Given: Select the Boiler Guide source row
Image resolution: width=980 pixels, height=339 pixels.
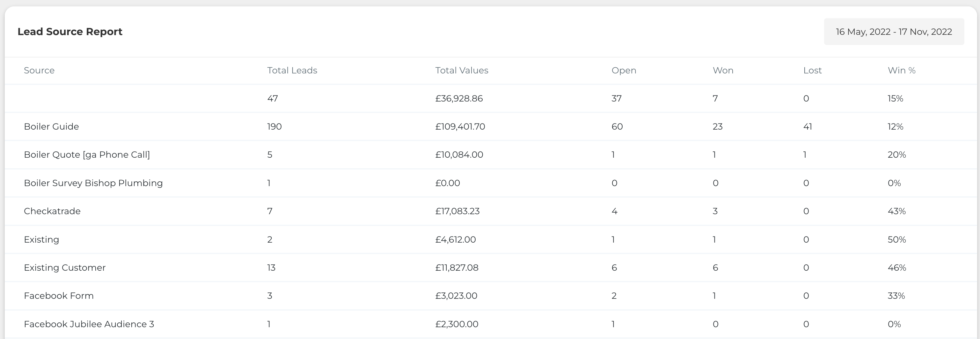Looking at the screenshot, I should pyautogui.click(x=51, y=126).
